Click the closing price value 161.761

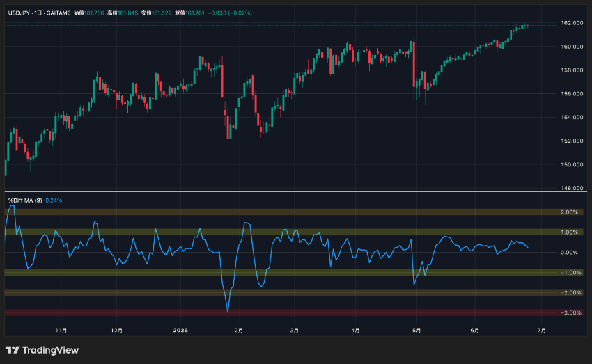(x=195, y=13)
